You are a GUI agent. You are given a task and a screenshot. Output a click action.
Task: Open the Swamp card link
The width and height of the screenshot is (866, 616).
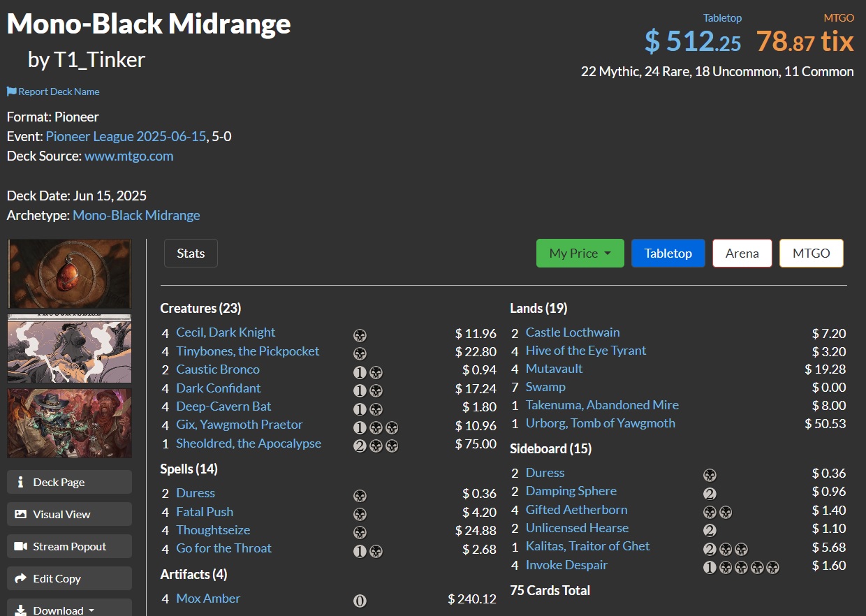(545, 386)
